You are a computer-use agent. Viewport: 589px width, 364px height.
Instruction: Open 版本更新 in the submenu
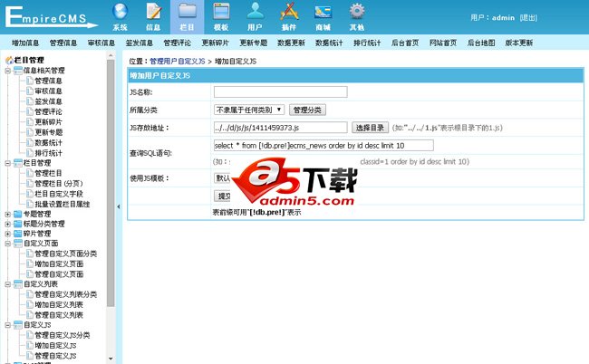coord(519,43)
